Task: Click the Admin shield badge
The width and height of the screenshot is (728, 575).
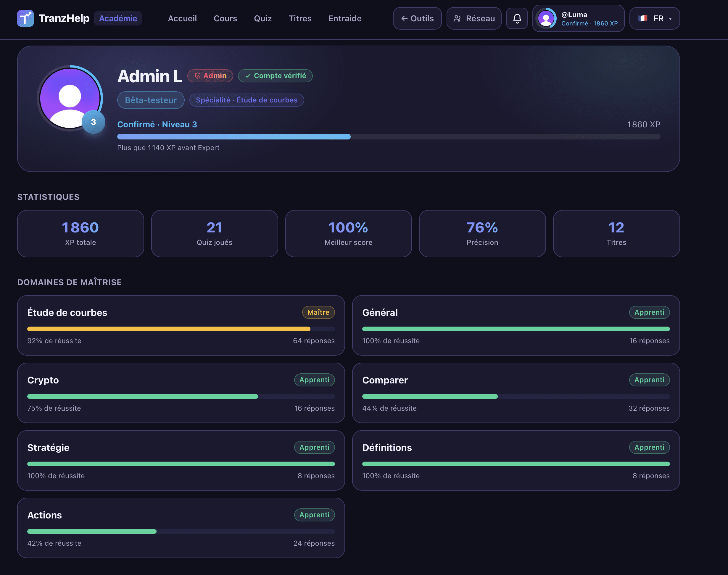Action: pyautogui.click(x=210, y=76)
